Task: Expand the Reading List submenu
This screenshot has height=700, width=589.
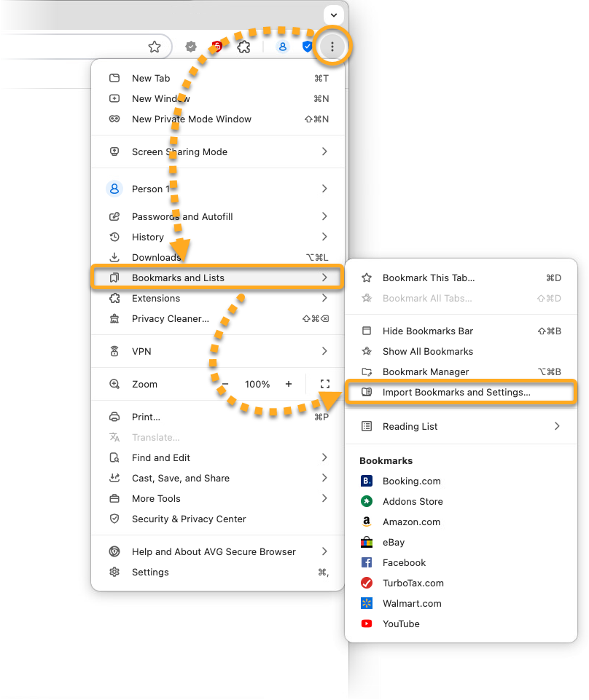Action: [x=557, y=426]
